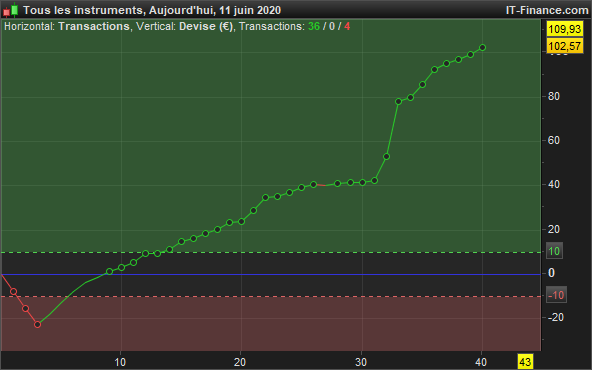Click the red -10 threshold label
This screenshot has height=370, width=592.
556,295
